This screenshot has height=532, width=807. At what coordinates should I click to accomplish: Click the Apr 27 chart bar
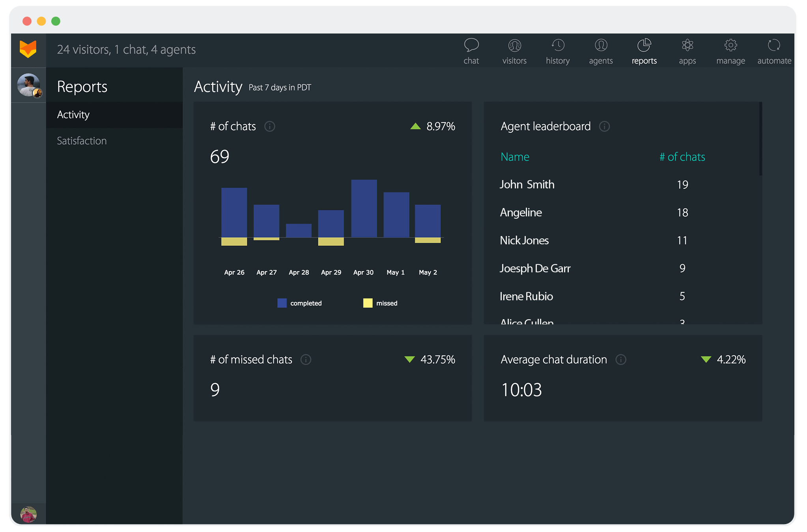click(267, 222)
